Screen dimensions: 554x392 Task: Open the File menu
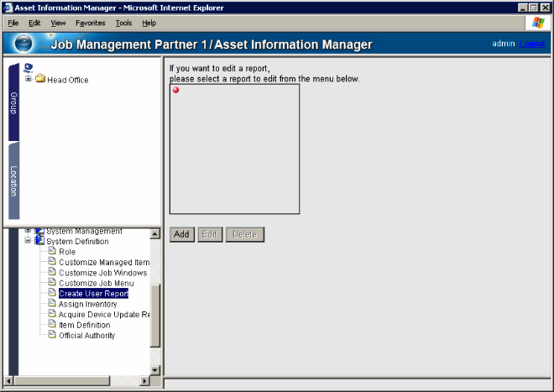13,23
